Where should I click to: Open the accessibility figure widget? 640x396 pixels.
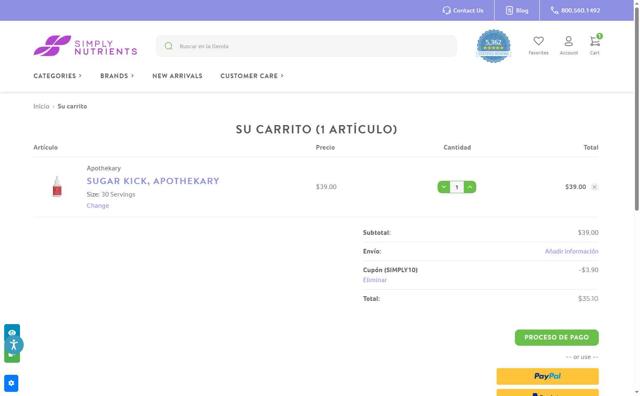(x=14, y=345)
